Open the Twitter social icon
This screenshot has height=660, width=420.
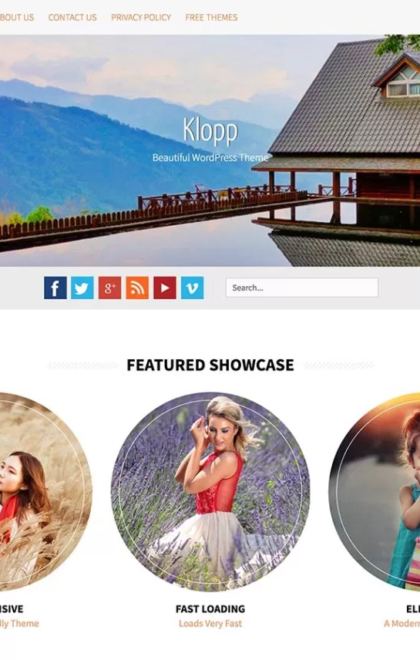click(82, 288)
